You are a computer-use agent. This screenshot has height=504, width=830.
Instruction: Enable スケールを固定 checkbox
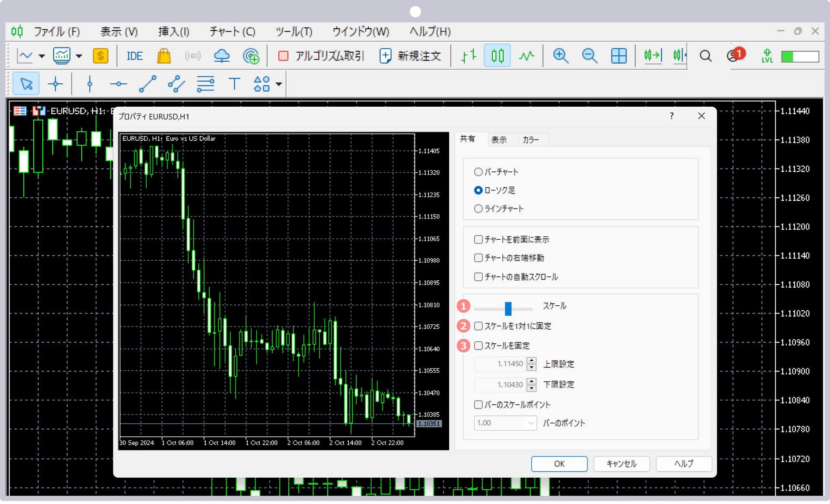pos(478,346)
